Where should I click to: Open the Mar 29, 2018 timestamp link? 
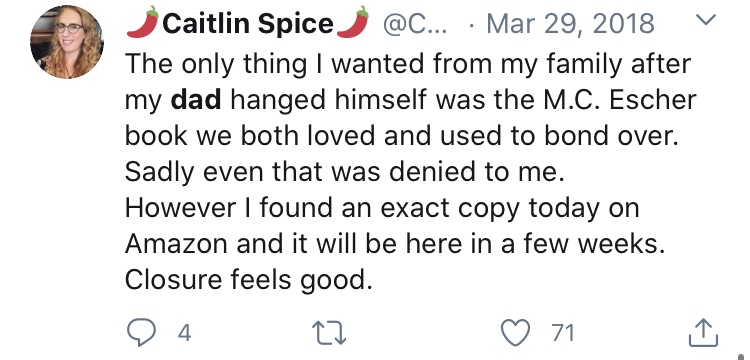(x=570, y=23)
